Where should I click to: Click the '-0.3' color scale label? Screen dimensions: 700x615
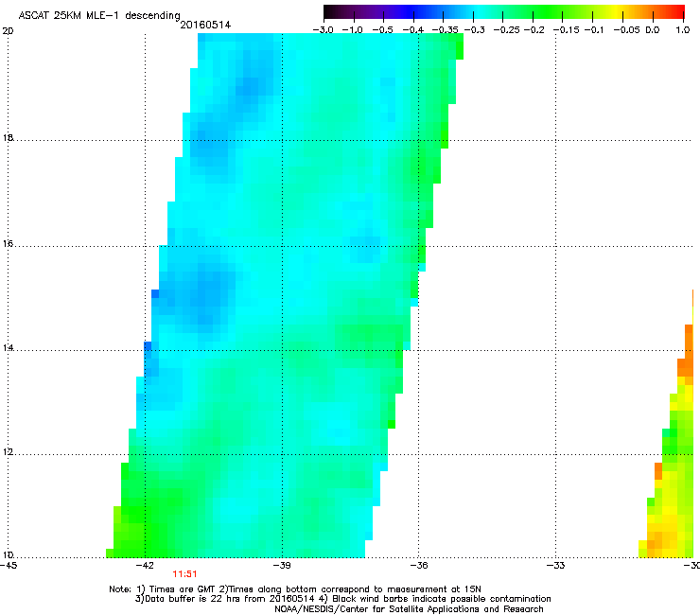[x=474, y=30]
